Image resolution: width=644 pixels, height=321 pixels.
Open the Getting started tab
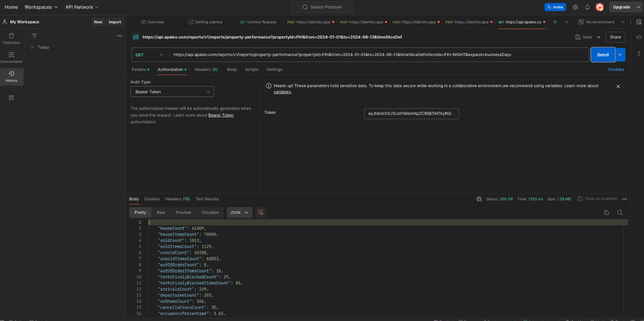(205, 22)
